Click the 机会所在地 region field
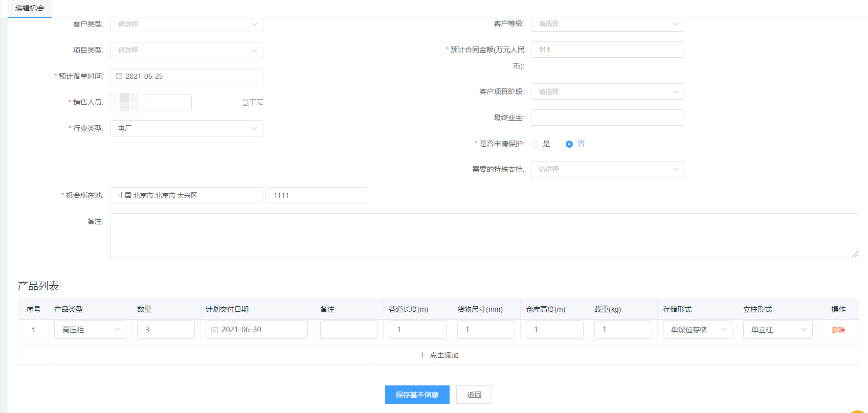The width and height of the screenshot is (868, 413). click(186, 195)
